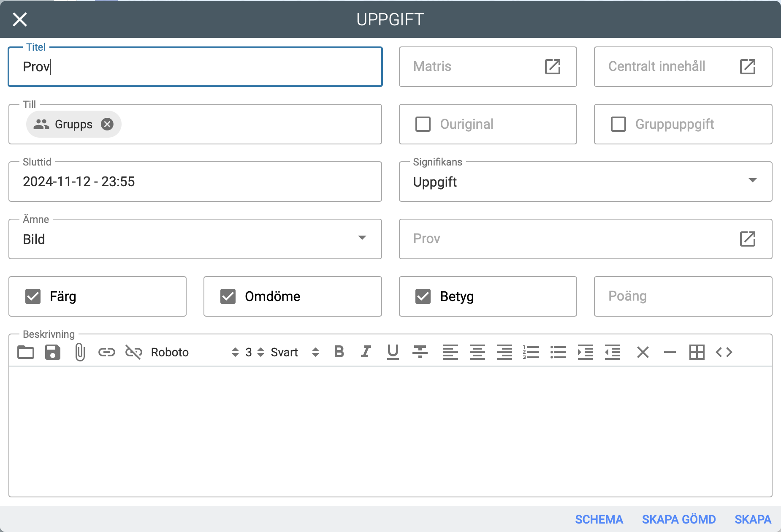Insert a table in the description
The width and height of the screenshot is (781, 532).
pos(697,352)
